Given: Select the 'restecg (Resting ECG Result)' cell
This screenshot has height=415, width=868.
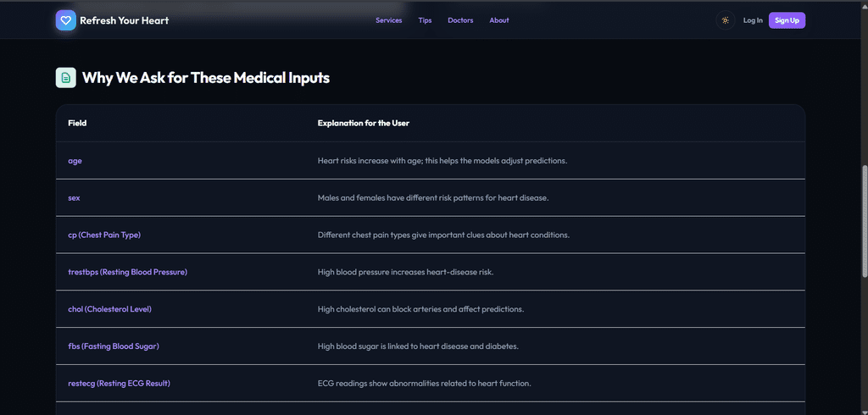Looking at the screenshot, I should (119, 383).
